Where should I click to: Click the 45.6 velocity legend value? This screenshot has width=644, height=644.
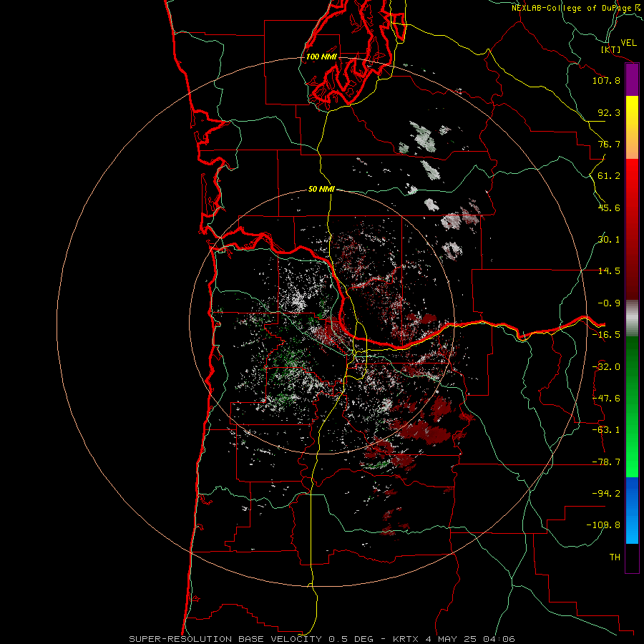[x=609, y=208]
